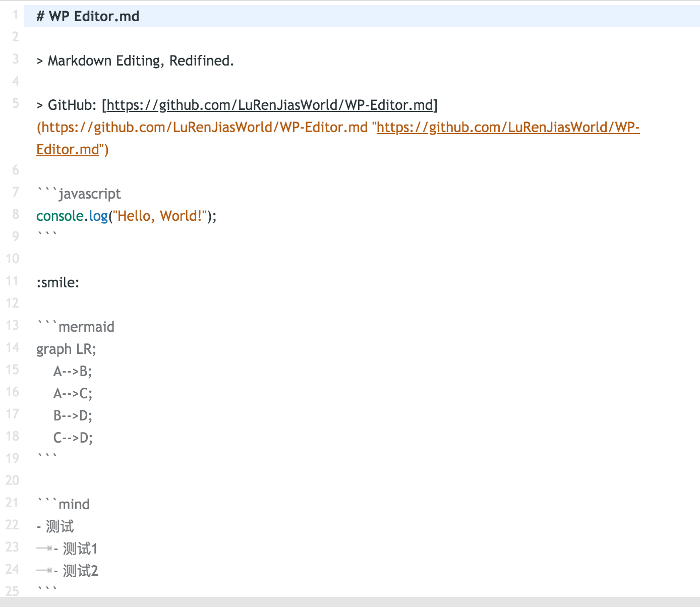Click the "- 测试" root list item
Image resolution: width=700 pixels, height=607 pixels.
coord(55,526)
